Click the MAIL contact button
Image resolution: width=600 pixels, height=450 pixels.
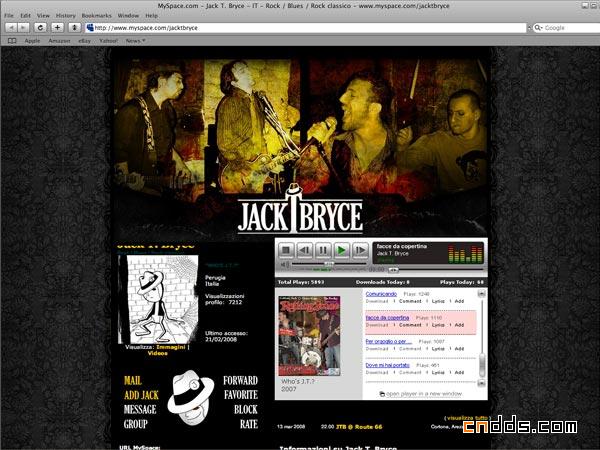pos(133,380)
